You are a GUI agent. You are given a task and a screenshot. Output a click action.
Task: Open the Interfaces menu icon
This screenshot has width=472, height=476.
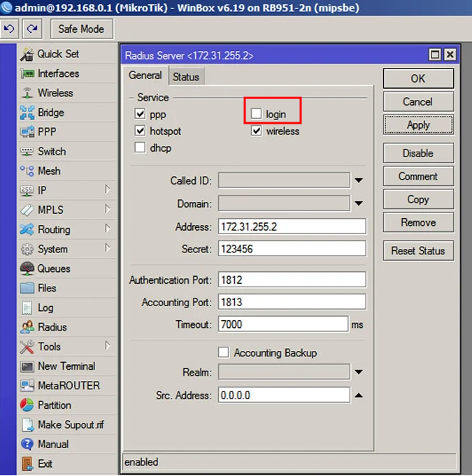27,73
